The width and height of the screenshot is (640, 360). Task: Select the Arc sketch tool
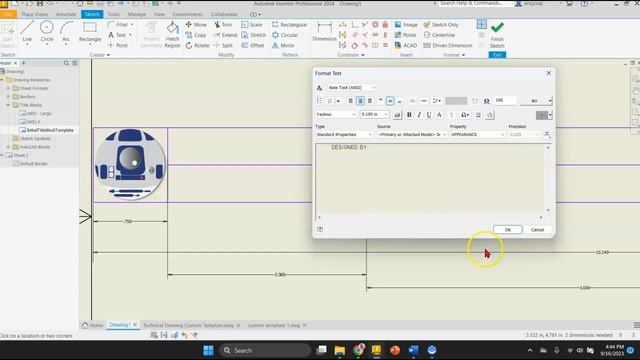pyautogui.click(x=66, y=32)
